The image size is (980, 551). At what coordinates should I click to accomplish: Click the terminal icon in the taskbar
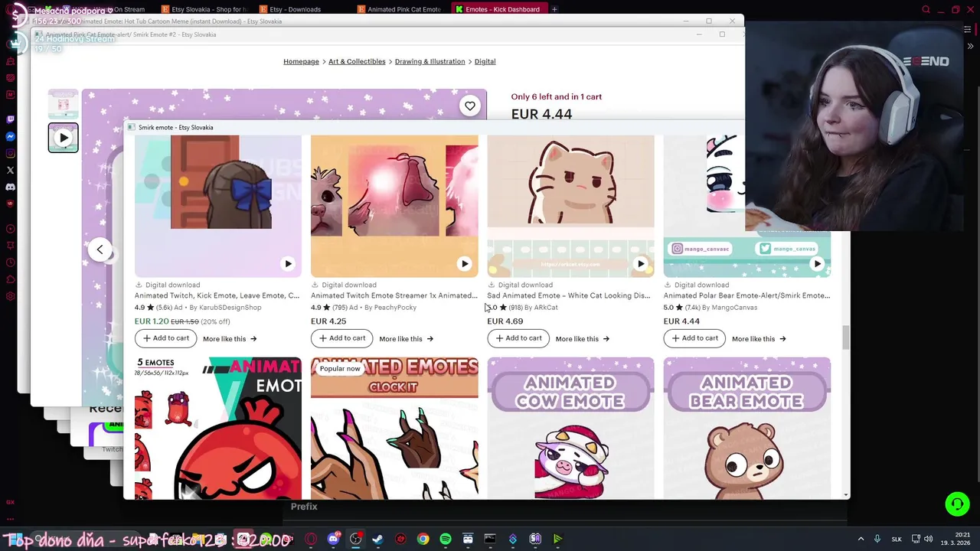coord(490,539)
